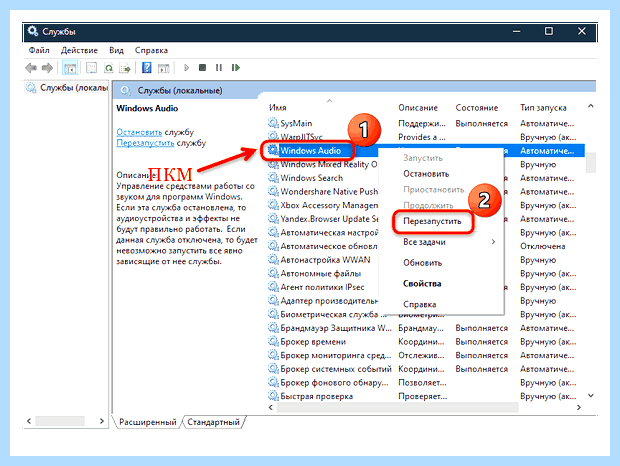Select Yandex.Browser Update Service row
The image size is (620, 466).
(329, 219)
